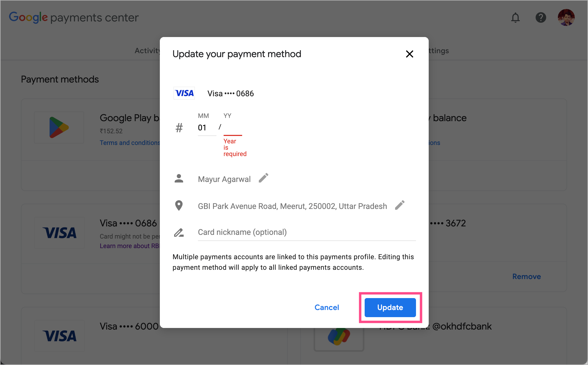Close the Update payment method dialog

click(409, 54)
